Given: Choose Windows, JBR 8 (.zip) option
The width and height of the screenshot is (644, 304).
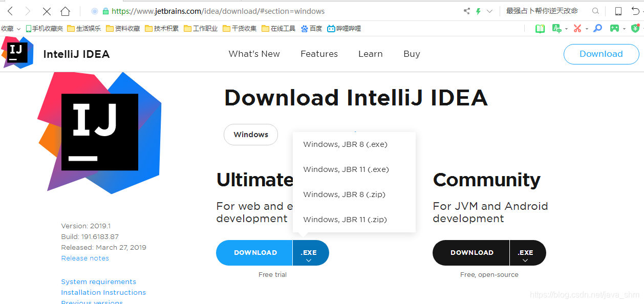Looking at the screenshot, I should [x=345, y=194].
